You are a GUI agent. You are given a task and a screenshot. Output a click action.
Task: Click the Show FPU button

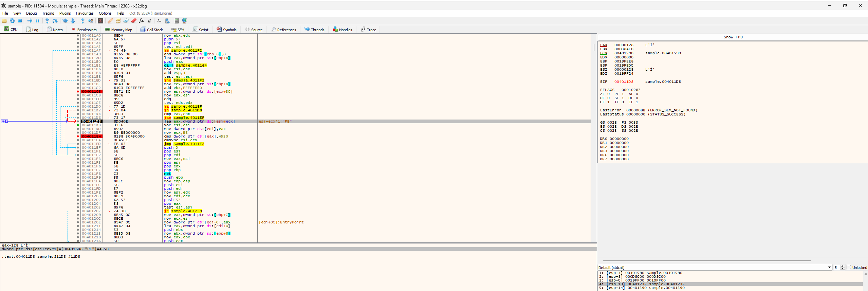[x=733, y=37]
